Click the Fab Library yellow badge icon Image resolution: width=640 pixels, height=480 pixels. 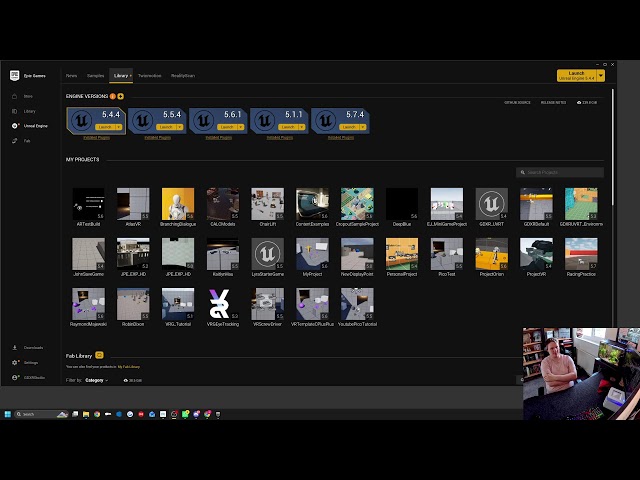[x=99, y=355]
